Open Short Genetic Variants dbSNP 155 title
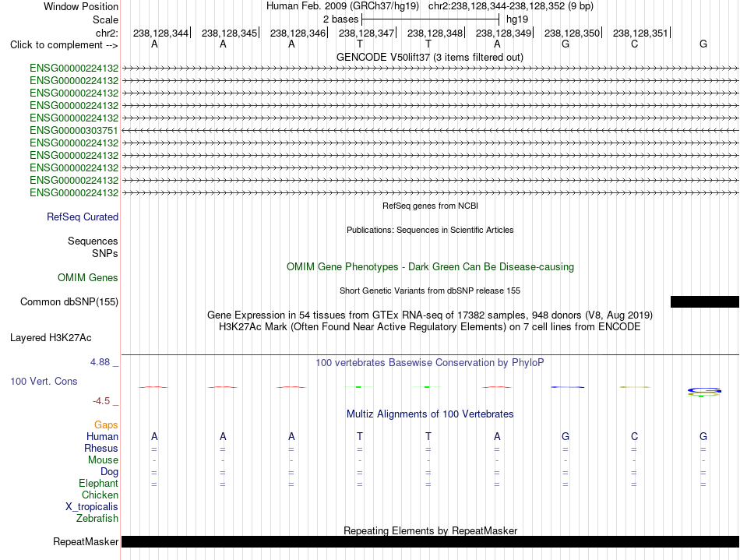This screenshot has width=740, height=560. pos(430,291)
